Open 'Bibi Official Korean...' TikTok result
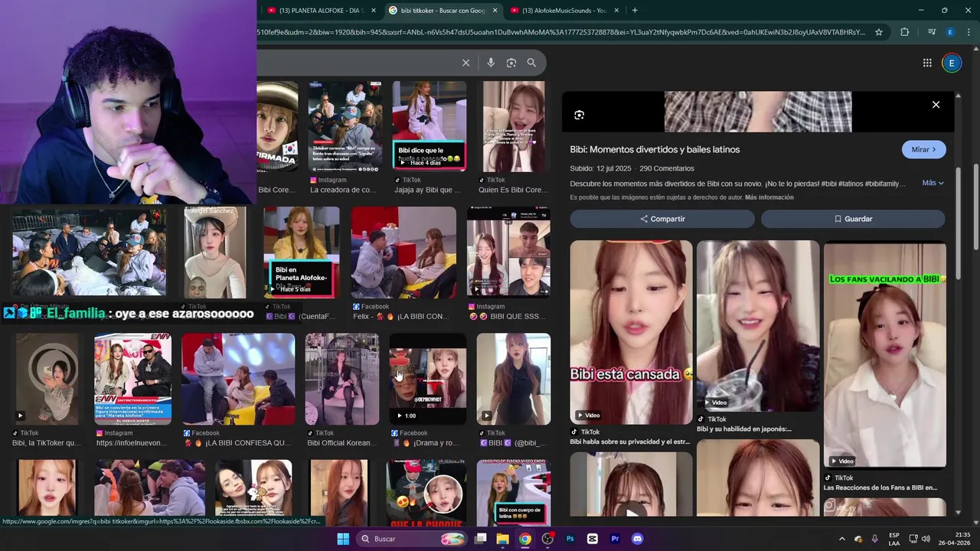Screen dimensions: 980x551 pyautogui.click(x=341, y=443)
